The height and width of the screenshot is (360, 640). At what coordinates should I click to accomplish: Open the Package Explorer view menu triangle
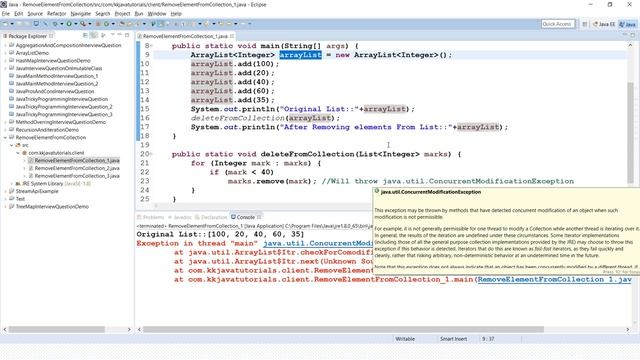(112, 35)
